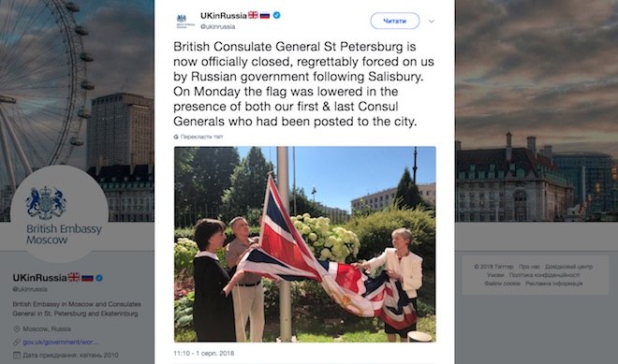Screen dimensions: 618x364
Task: Click the calendar icon beside Дата приєднання
Action: click(x=17, y=355)
